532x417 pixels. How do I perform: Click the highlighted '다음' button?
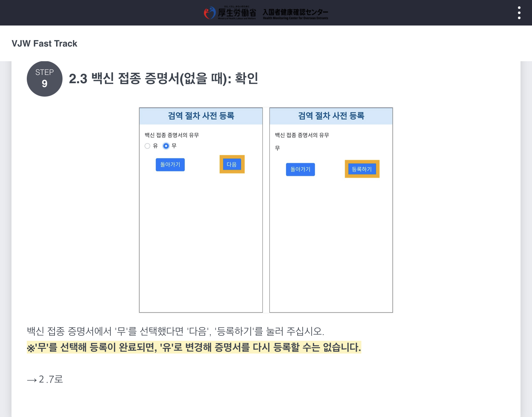coord(232,164)
